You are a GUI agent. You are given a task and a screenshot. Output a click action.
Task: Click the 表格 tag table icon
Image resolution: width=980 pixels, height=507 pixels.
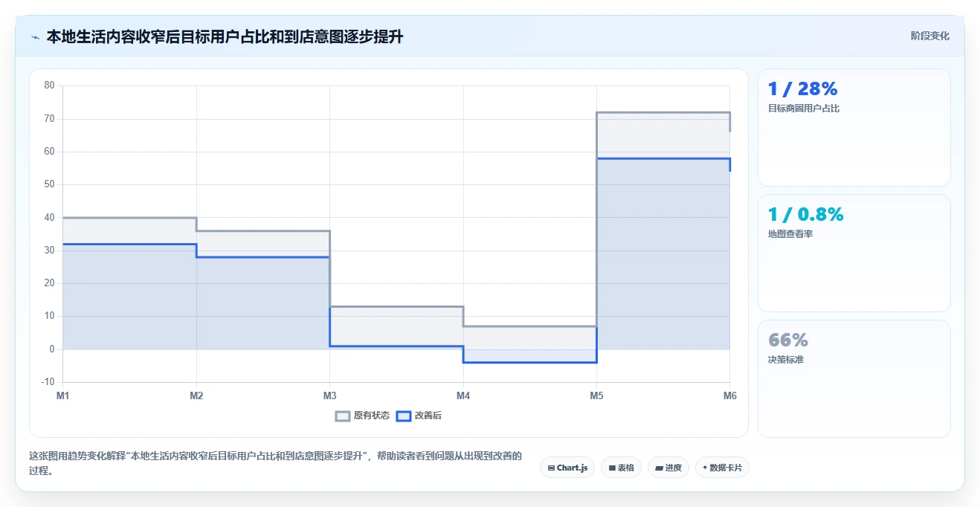coord(612,468)
